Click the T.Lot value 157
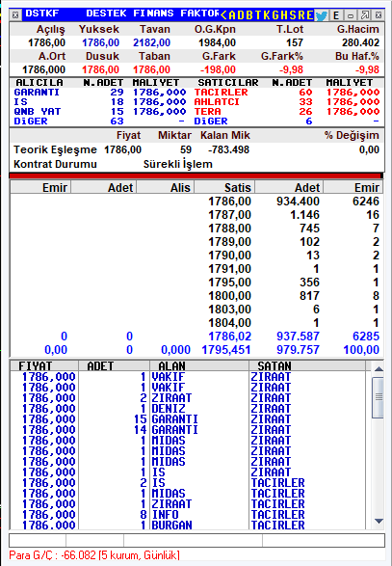This screenshot has height=566, width=392. (x=295, y=42)
